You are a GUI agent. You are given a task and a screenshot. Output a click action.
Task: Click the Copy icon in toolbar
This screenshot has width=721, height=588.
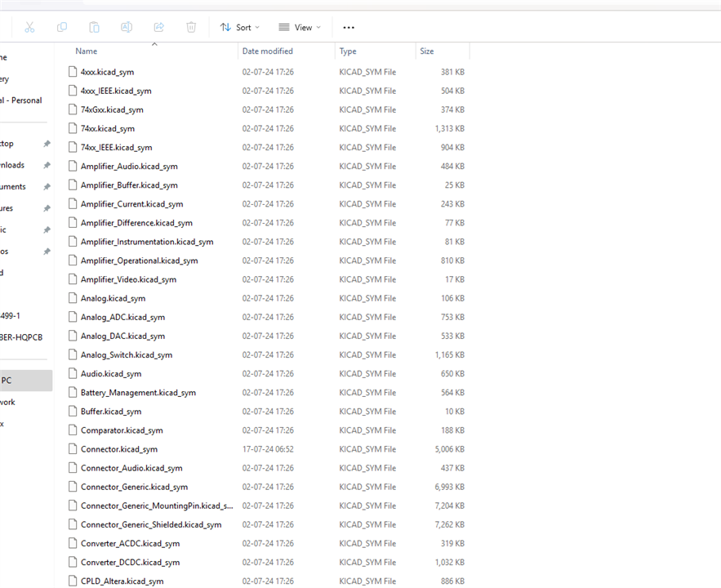click(x=62, y=27)
